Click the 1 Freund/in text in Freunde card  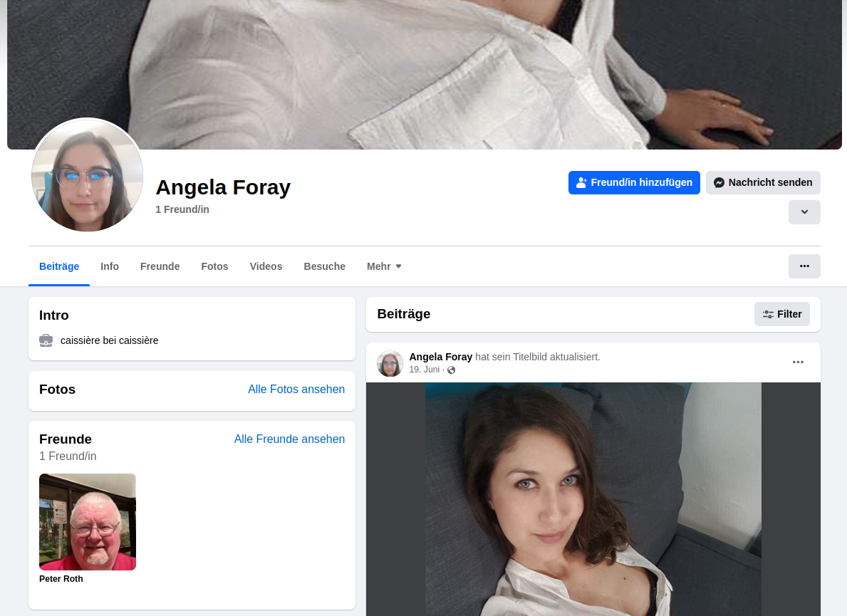tap(68, 456)
